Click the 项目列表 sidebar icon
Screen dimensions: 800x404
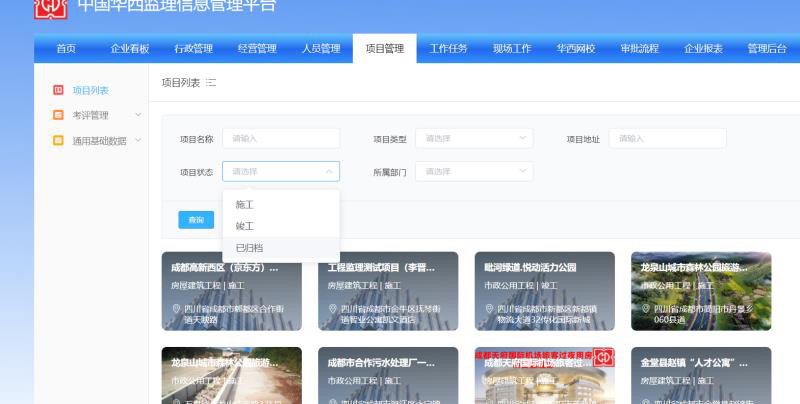[x=58, y=90]
